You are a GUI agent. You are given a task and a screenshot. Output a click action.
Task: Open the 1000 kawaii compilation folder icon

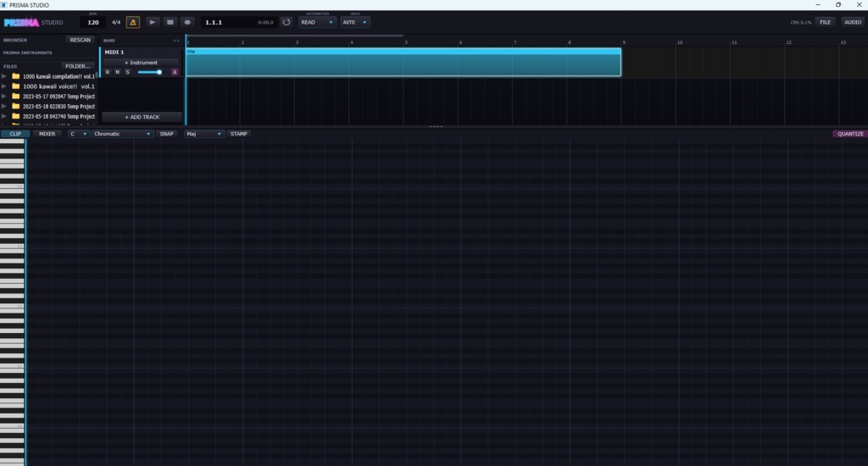click(x=16, y=76)
